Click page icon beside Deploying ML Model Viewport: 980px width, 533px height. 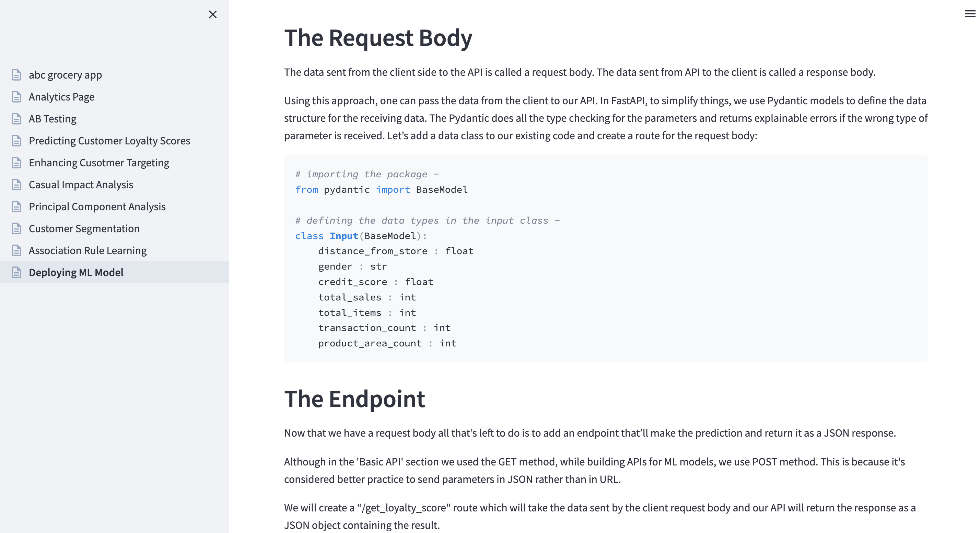[16, 273]
